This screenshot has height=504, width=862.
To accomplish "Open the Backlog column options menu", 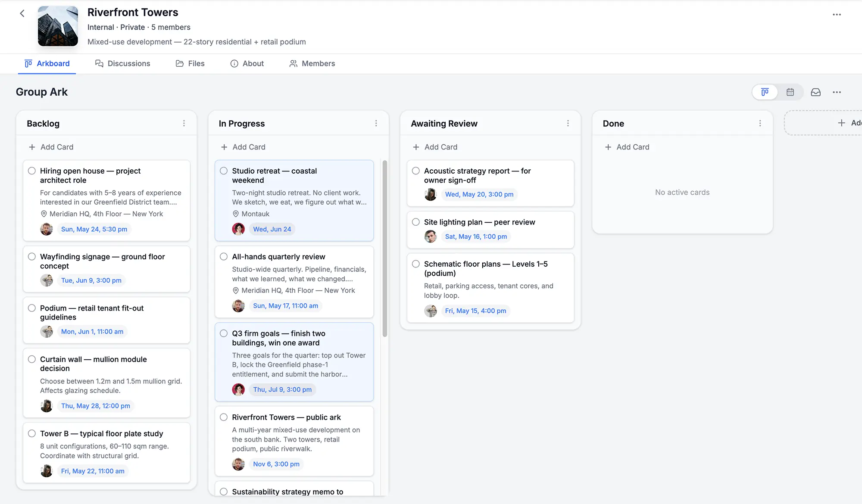I will pos(184,123).
